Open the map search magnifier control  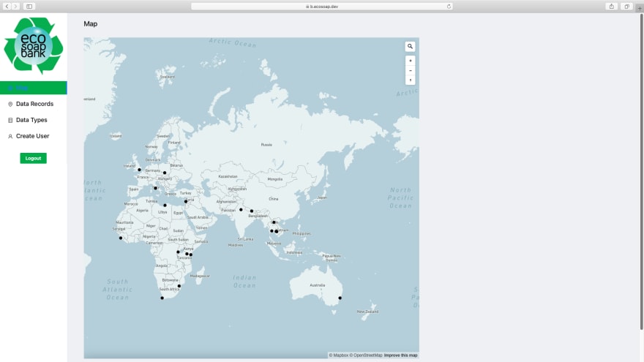(x=410, y=46)
